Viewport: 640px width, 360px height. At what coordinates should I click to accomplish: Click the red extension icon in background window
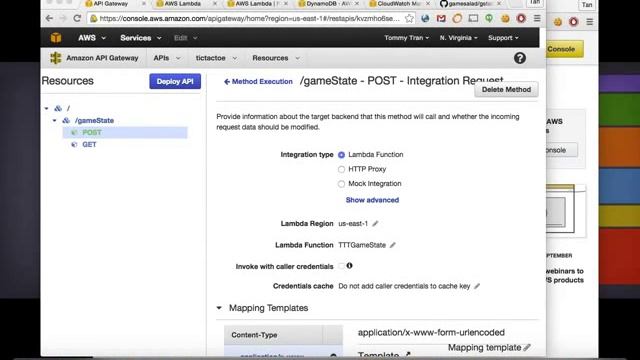(573, 22)
